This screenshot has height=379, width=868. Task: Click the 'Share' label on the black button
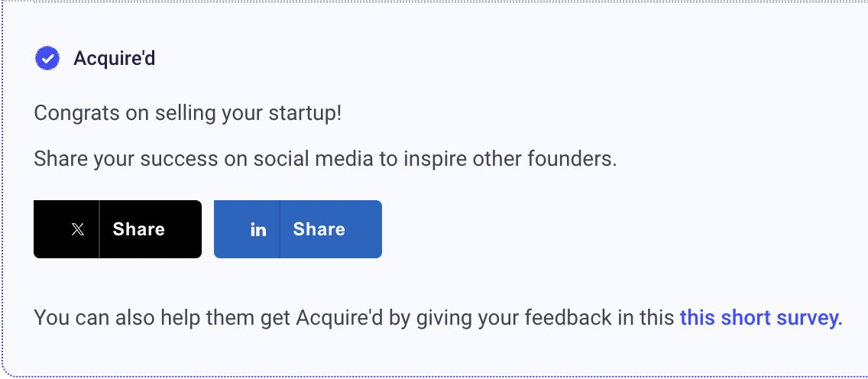click(x=138, y=229)
